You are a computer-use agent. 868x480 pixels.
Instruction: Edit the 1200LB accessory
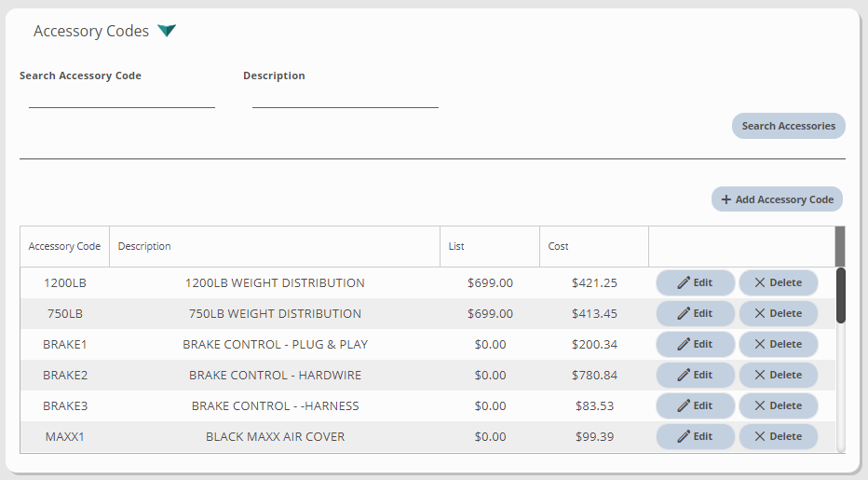[696, 282]
